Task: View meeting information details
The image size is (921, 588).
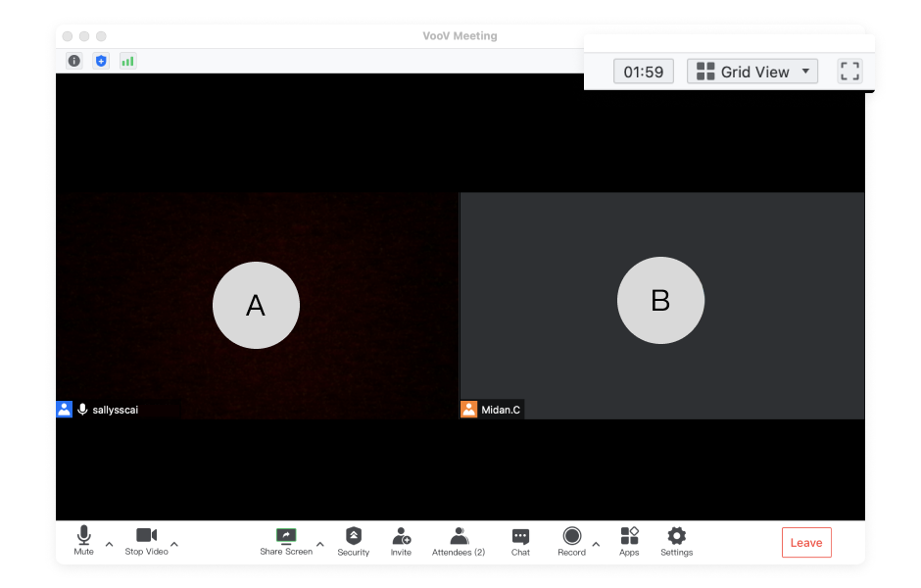Action: click(74, 60)
